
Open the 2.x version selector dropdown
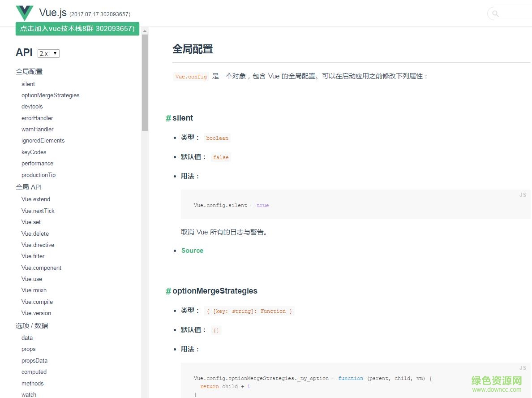[x=48, y=53]
